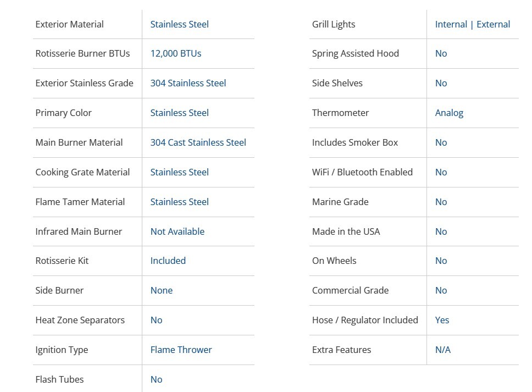Select the 304 Stainless Steel grade link
Image resolution: width=532 pixels, height=392 pixels.
tap(188, 83)
